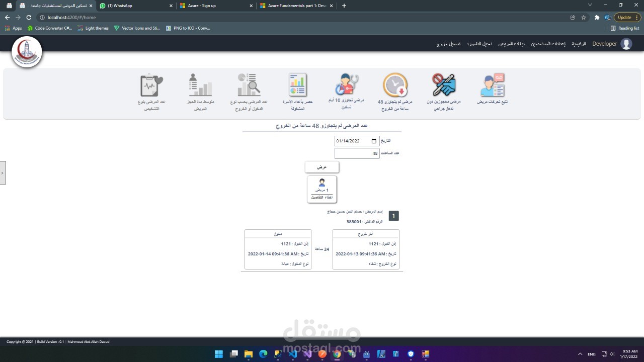Reload the current page
This screenshot has width=644, height=362.
[x=29, y=17]
